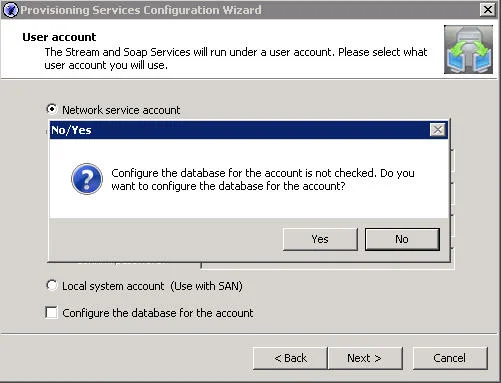
Task: Click the 'No/Yes' dialog title text
Action: (x=71, y=130)
